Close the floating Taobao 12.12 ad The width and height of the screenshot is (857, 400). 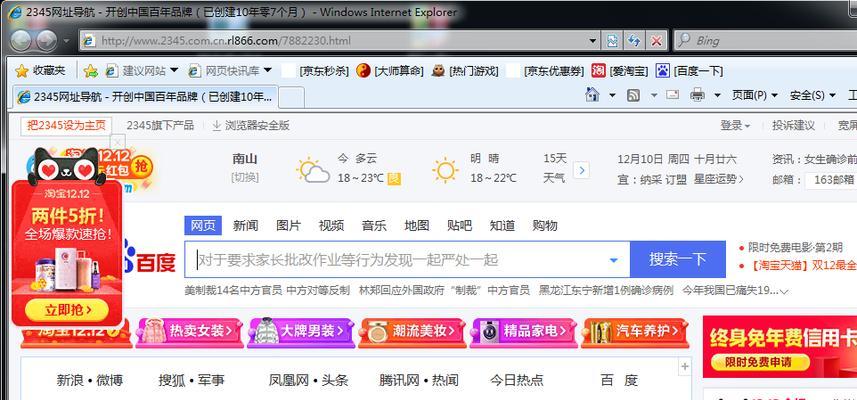pos(118,141)
